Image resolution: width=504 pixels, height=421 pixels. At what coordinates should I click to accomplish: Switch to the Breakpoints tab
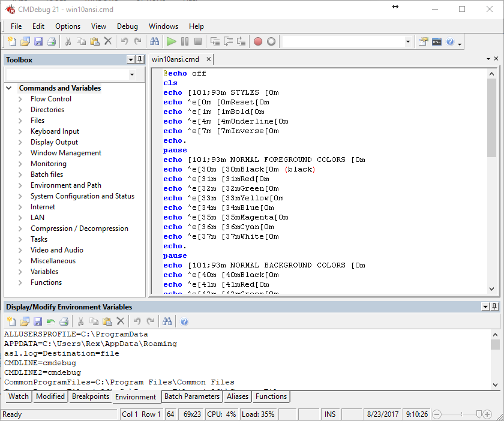click(90, 396)
